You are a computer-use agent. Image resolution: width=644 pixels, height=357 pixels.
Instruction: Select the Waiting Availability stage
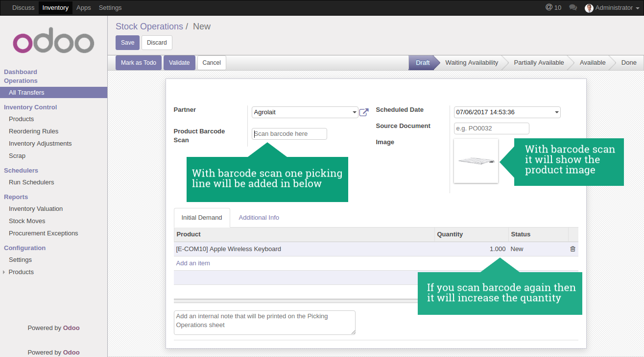pos(472,63)
